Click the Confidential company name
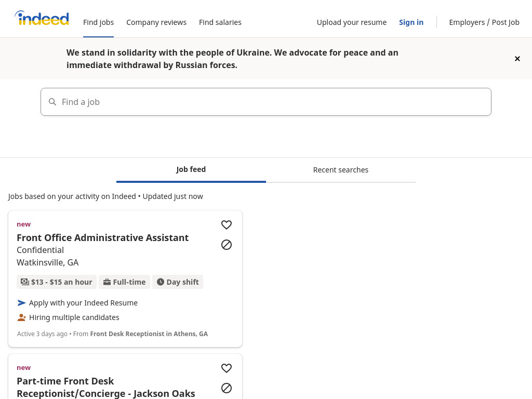532x399 pixels. pyautogui.click(x=40, y=250)
